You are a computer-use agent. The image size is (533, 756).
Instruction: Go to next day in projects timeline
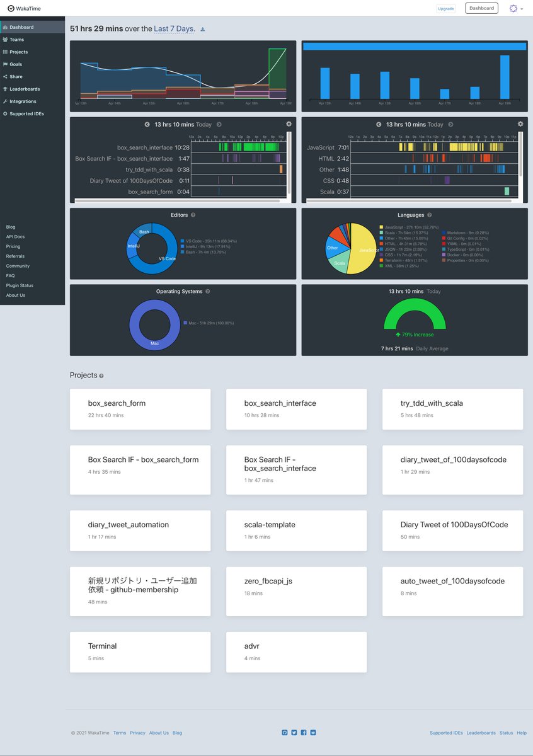[x=219, y=125]
